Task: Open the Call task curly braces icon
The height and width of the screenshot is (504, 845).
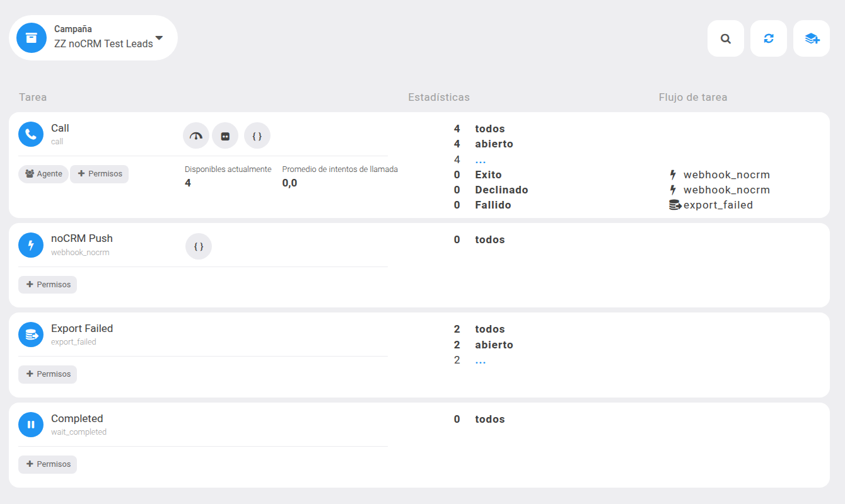Action: click(257, 135)
